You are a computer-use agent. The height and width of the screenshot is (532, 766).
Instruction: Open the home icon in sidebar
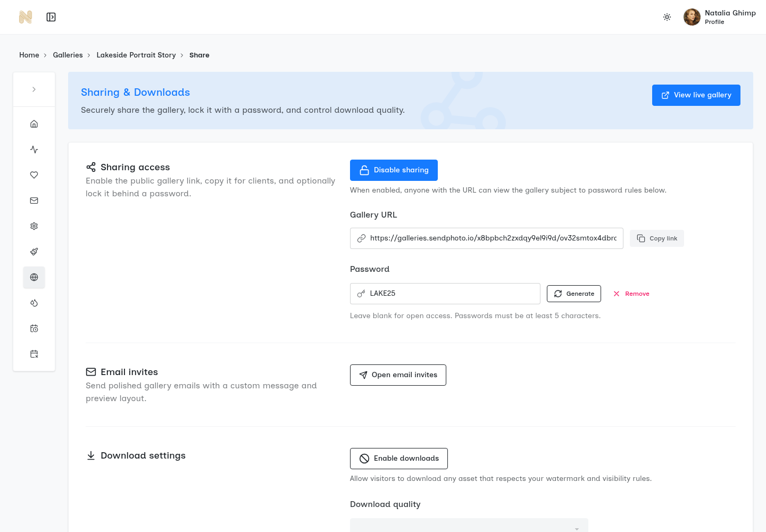click(x=34, y=124)
